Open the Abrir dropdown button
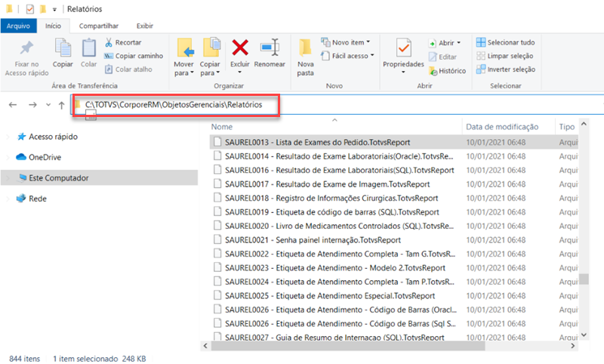This screenshot has height=364, width=604. [x=445, y=43]
